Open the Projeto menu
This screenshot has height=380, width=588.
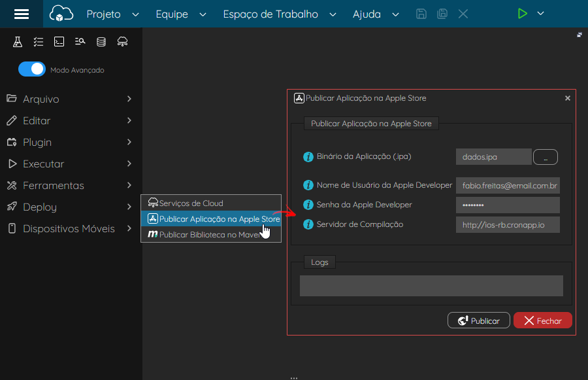103,14
